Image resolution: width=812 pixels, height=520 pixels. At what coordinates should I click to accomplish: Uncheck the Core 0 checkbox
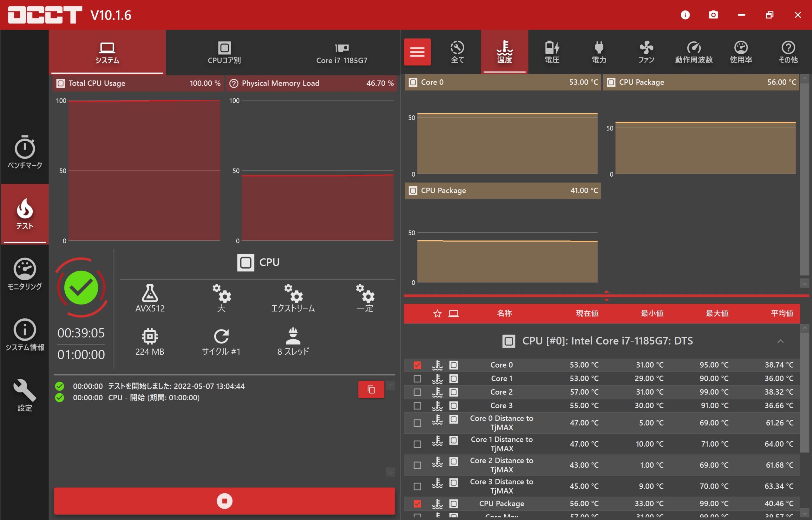[417, 365]
